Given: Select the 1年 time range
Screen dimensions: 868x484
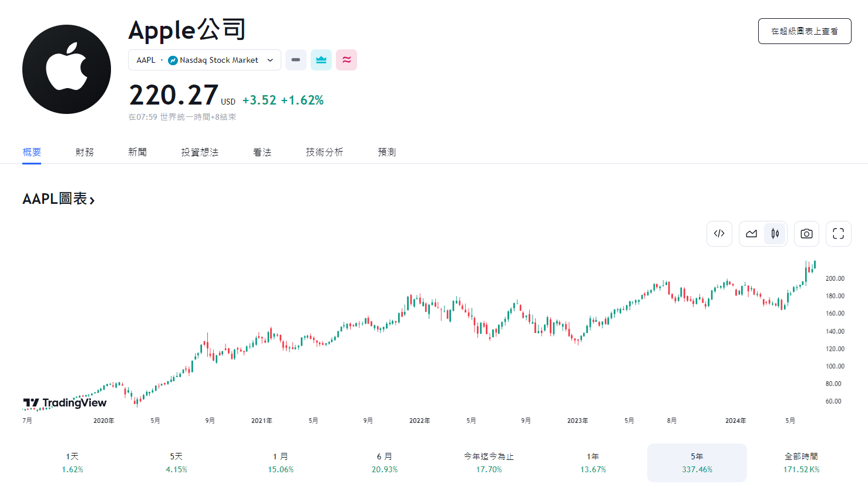Looking at the screenshot, I should pyautogui.click(x=593, y=462).
